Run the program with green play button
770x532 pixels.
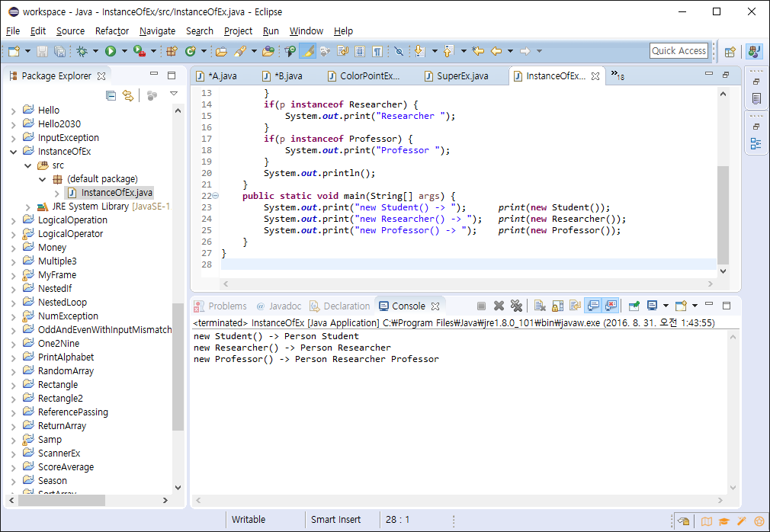[x=111, y=51]
